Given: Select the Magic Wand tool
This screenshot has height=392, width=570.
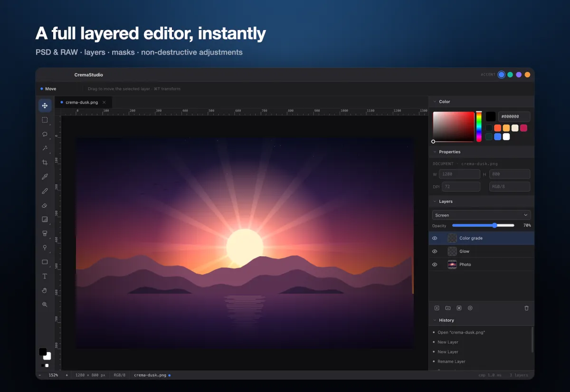Looking at the screenshot, I should (45, 148).
